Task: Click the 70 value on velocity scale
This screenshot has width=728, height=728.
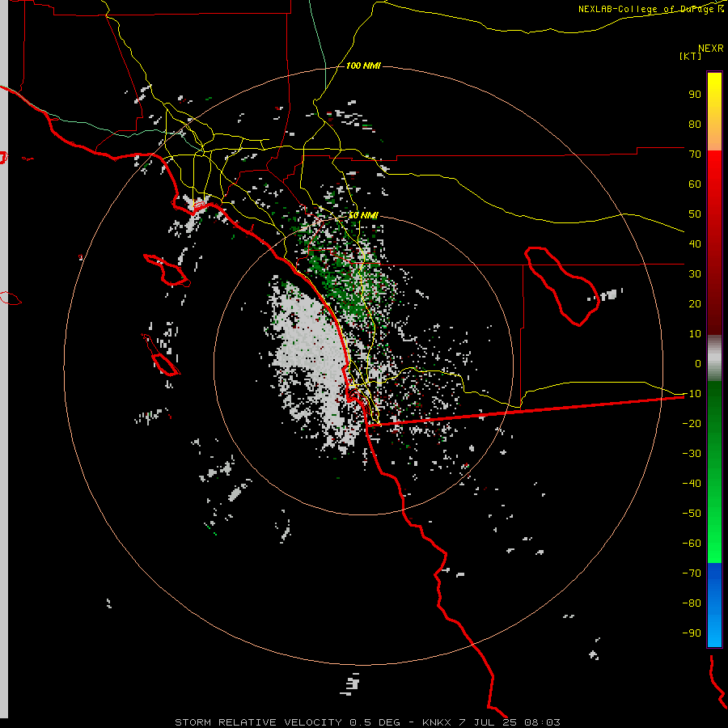Action: tap(695, 154)
